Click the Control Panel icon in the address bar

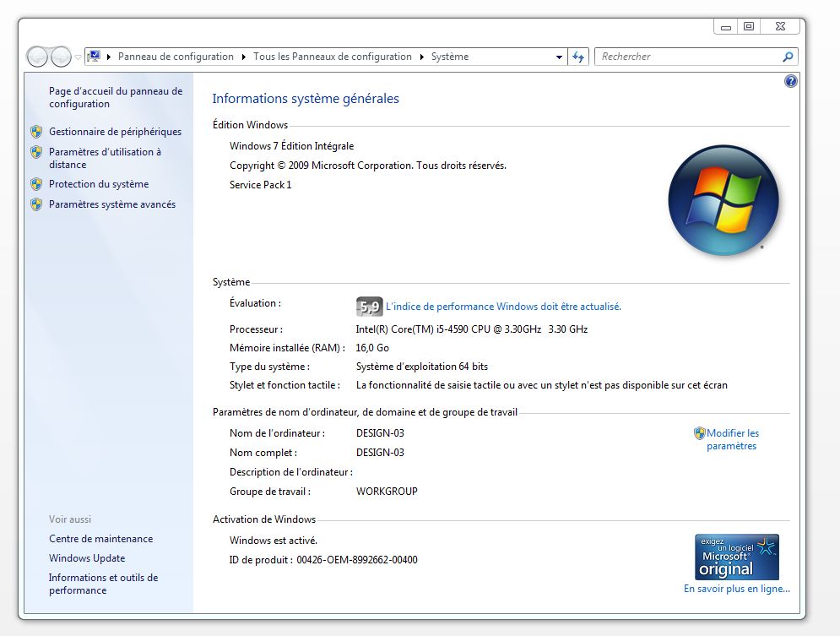(x=96, y=57)
